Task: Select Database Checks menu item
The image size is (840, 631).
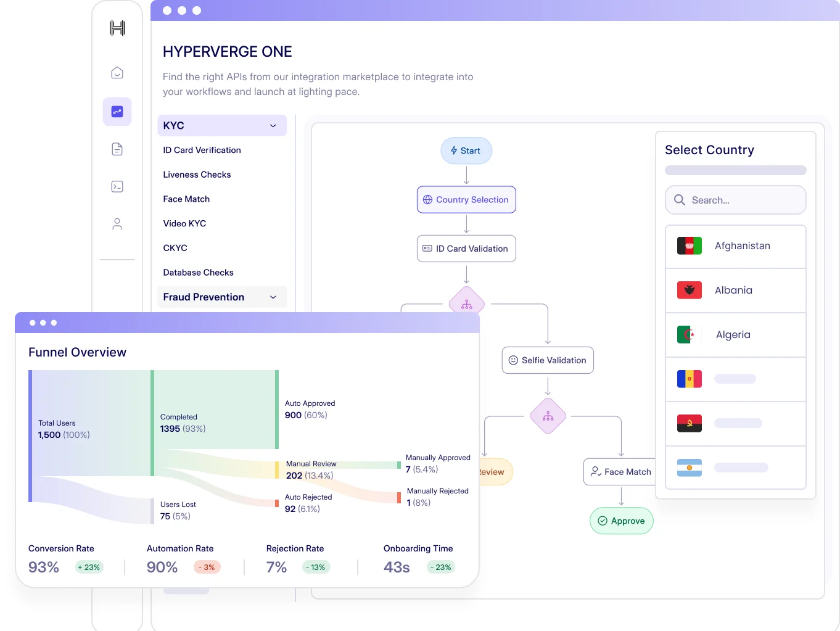Action: click(198, 272)
